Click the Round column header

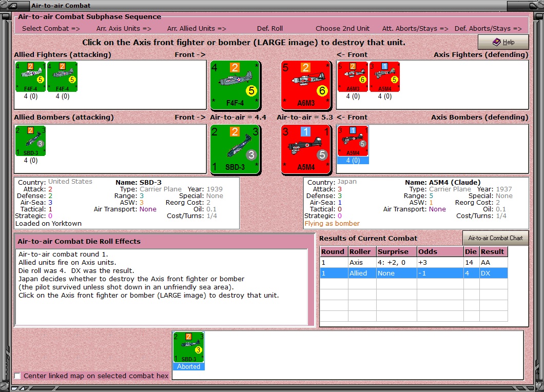pos(334,251)
